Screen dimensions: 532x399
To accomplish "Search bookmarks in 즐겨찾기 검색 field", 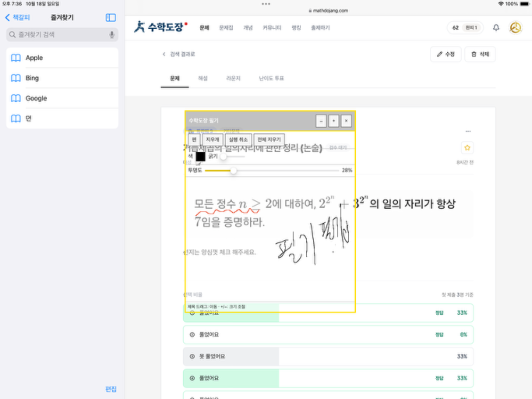I will [x=62, y=34].
